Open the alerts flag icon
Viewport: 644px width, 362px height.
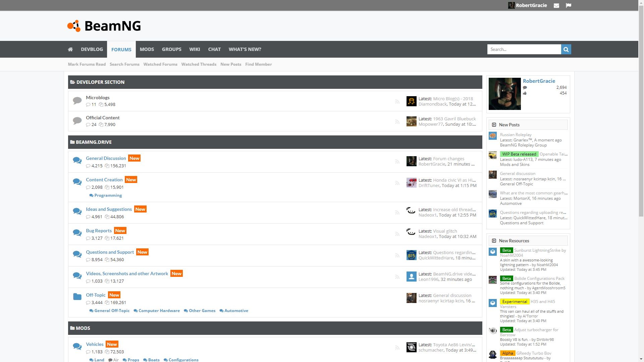pyautogui.click(x=568, y=5)
